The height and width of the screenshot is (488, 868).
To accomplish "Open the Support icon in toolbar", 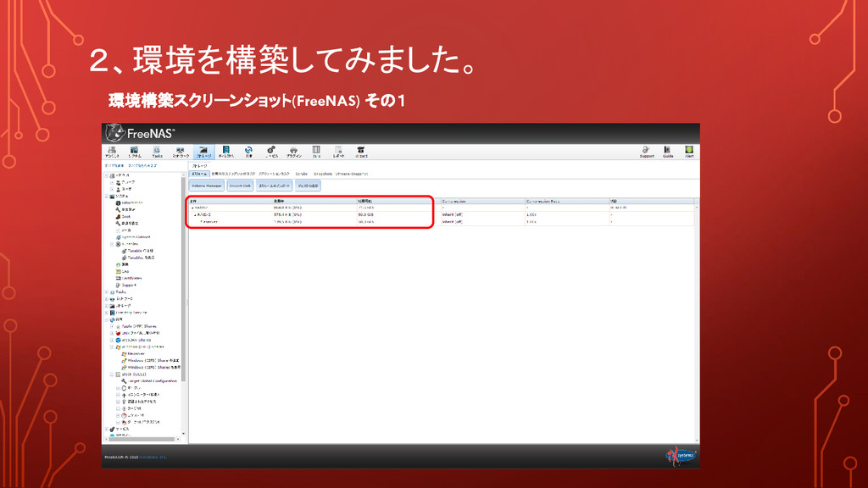I will pyautogui.click(x=647, y=152).
